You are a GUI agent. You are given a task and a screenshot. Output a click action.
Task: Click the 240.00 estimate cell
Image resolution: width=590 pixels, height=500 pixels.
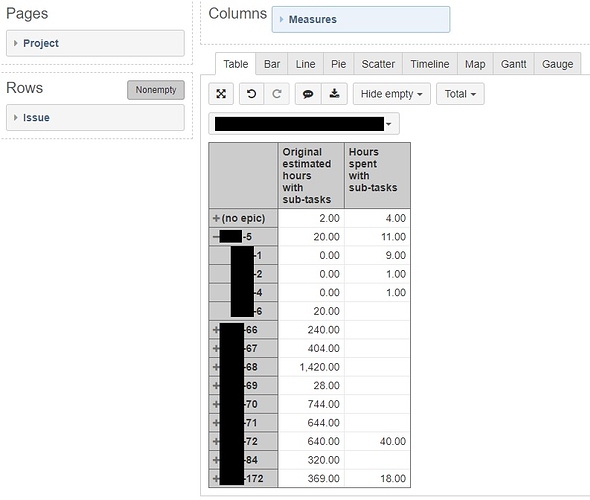coord(312,330)
